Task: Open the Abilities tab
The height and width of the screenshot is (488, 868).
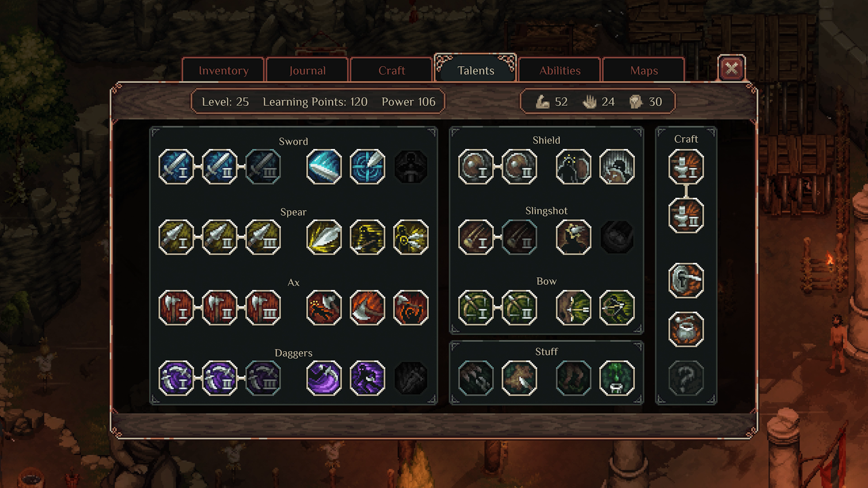Action: (x=560, y=70)
